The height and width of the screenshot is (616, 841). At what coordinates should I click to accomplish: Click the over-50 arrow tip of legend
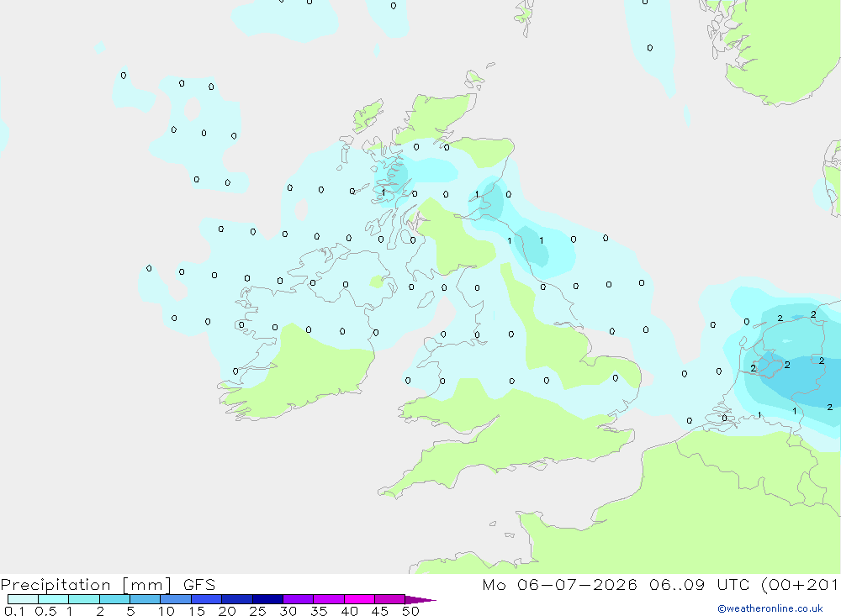coord(420,599)
